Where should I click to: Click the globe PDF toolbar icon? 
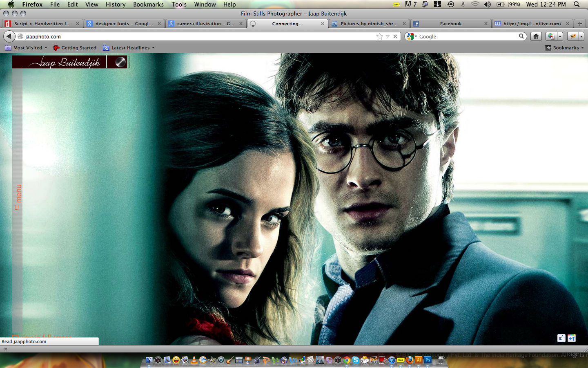(x=551, y=36)
